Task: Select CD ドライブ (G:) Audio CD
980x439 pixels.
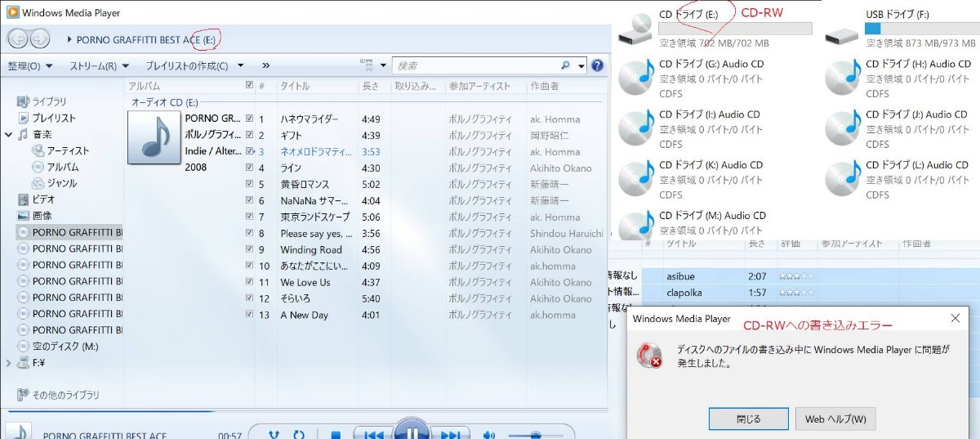Action: coord(692,78)
